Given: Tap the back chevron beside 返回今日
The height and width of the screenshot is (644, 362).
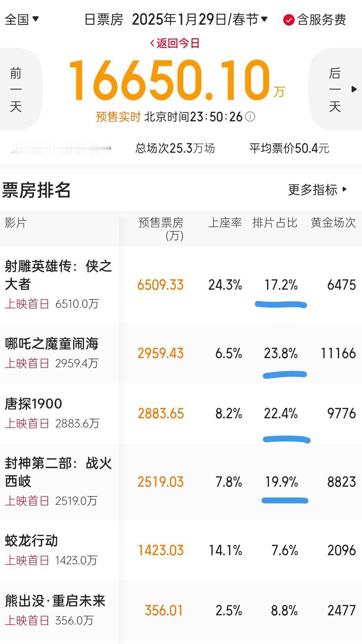Looking at the screenshot, I should (152, 43).
